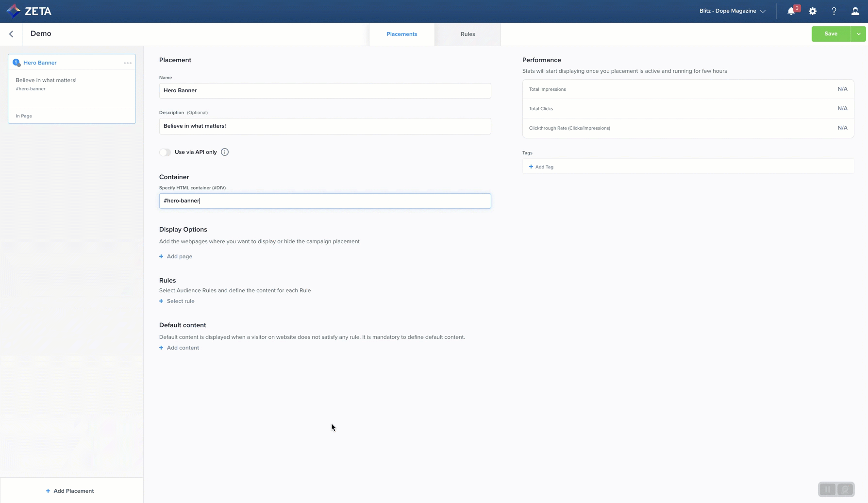Open the settings gear

click(x=813, y=11)
